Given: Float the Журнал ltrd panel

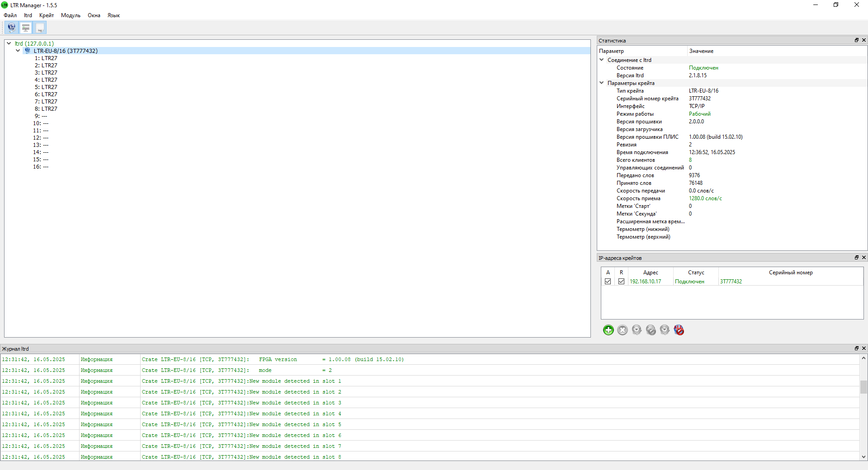Looking at the screenshot, I should [x=856, y=348].
